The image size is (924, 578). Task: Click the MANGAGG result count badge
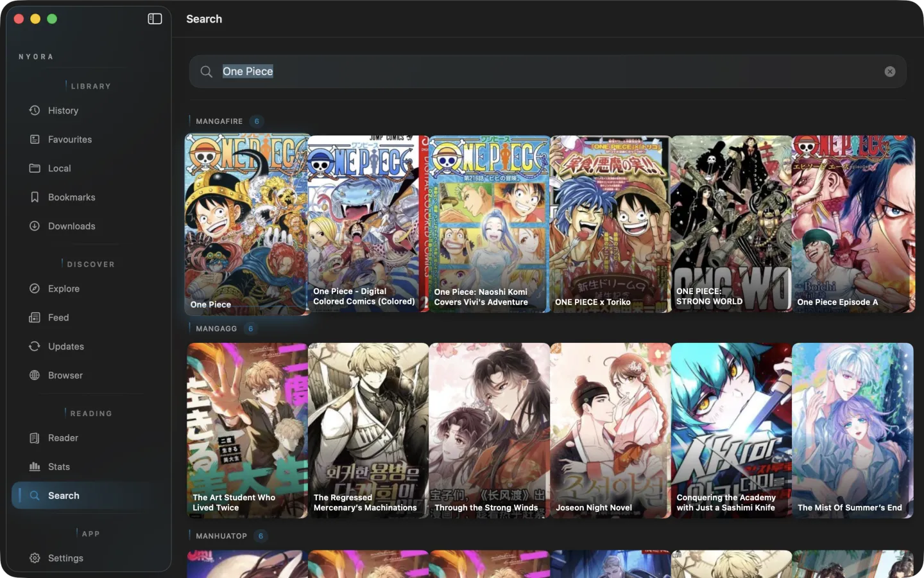(x=251, y=328)
